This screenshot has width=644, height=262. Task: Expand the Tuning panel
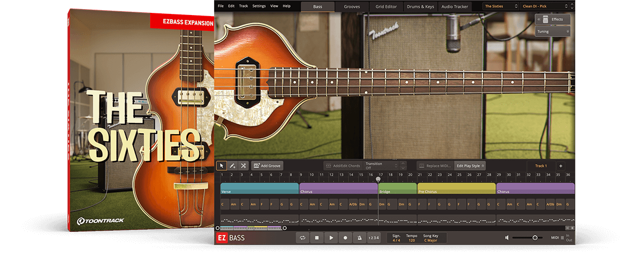pyautogui.click(x=552, y=32)
